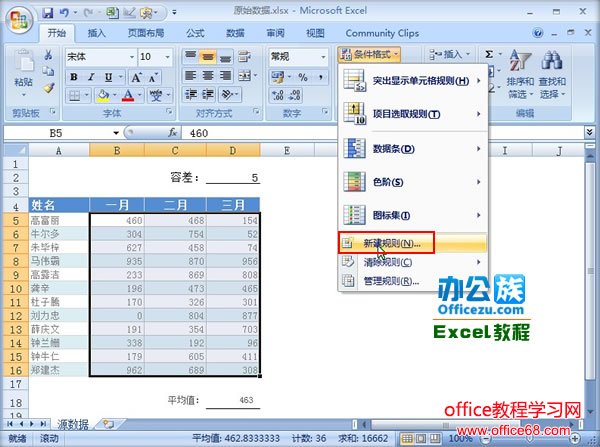Decrease indent
600x447 pixels.
click(x=191, y=95)
